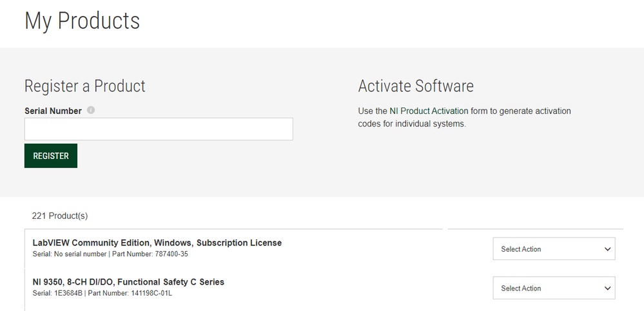
Task: Click Part Number 787400-35 line
Action: pyautogui.click(x=110, y=254)
